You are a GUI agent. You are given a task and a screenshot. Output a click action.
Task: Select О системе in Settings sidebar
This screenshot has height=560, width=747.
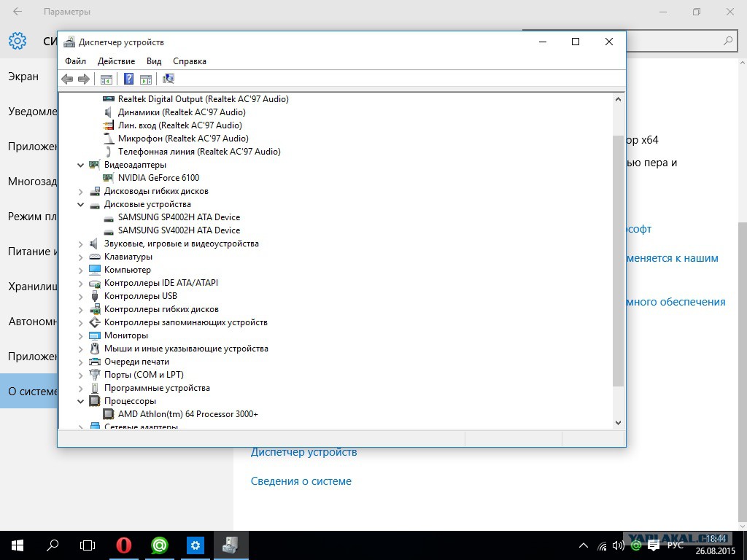click(28, 392)
